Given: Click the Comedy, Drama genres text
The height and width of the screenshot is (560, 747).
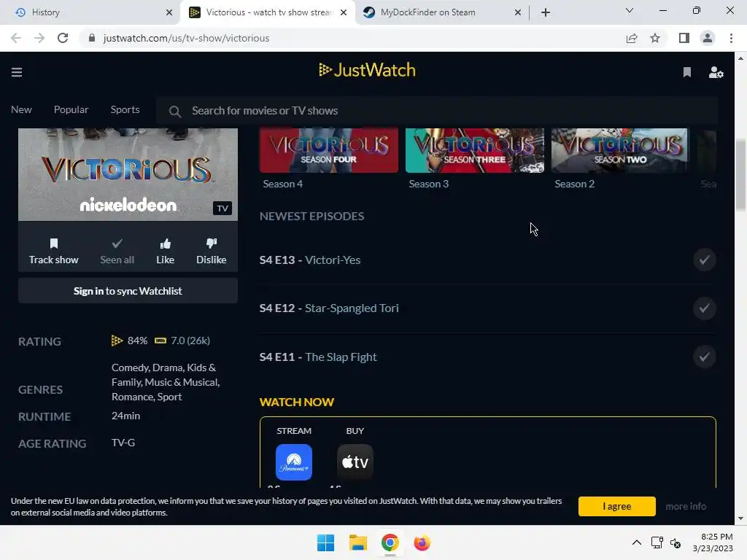Looking at the screenshot, I should (166, 382).
